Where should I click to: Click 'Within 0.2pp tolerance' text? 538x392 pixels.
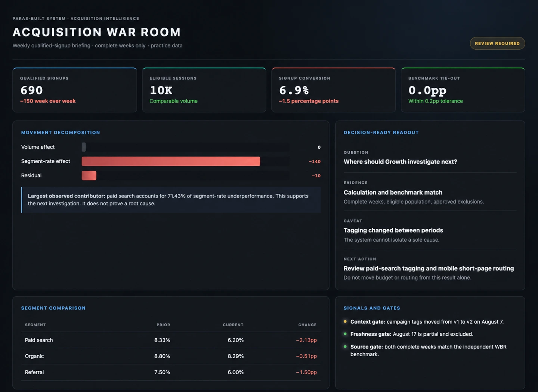[436, 101]
